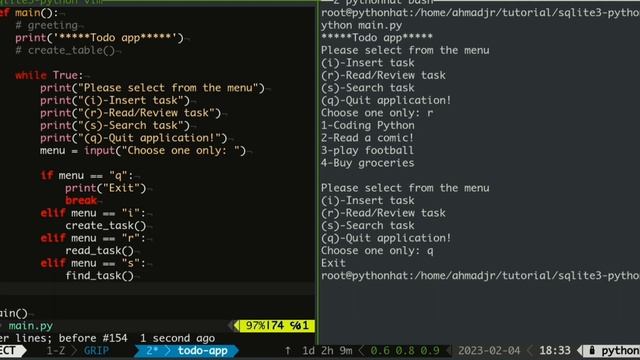Click the 'elif menu == "r":' line

(93, 238)
